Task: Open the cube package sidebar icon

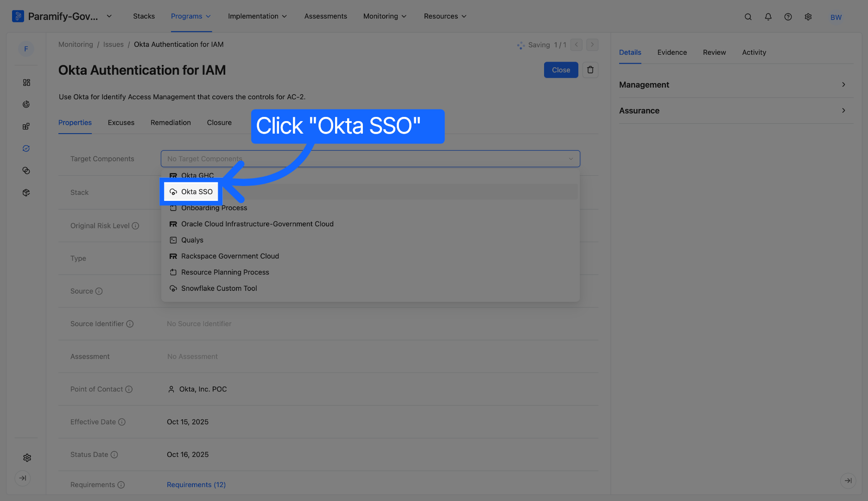Action: click(26, 193)
